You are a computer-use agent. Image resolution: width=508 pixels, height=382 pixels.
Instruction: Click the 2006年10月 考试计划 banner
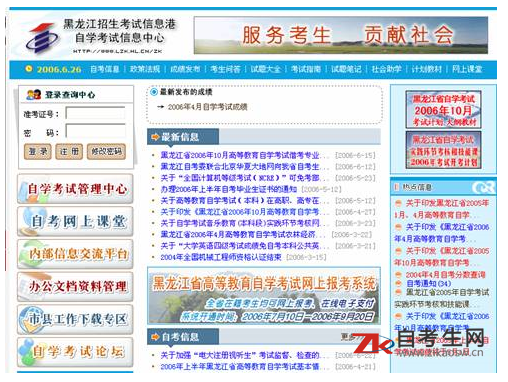pos(443,109)
